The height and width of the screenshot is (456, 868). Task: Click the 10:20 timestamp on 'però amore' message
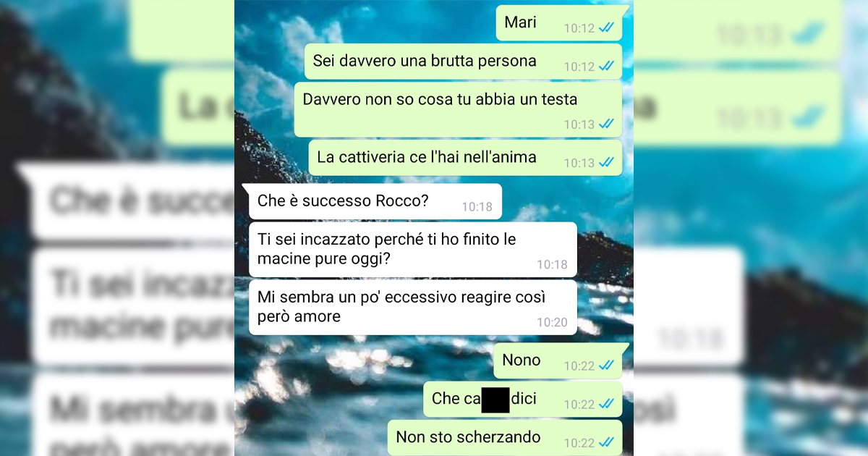click(x=552, y=323)
